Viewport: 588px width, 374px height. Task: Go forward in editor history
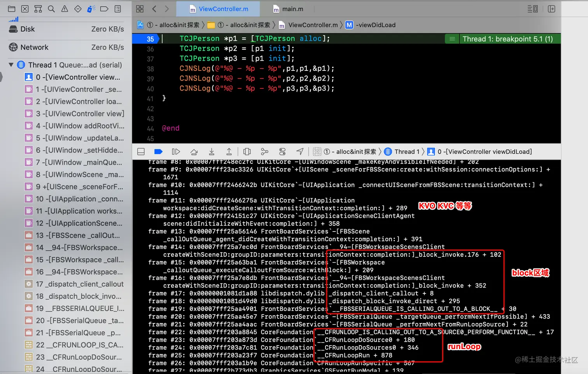(167, 9)
